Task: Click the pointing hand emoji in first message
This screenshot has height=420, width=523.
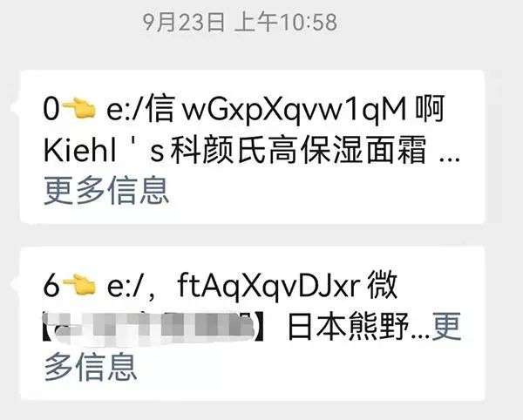Action: (x=79, y=109)
